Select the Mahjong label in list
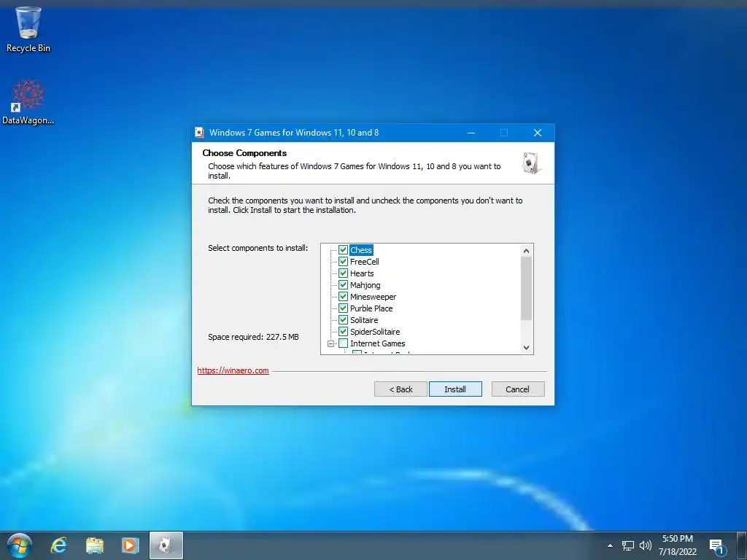Screen dimensions: 747x560 click(x=365, y=285)
